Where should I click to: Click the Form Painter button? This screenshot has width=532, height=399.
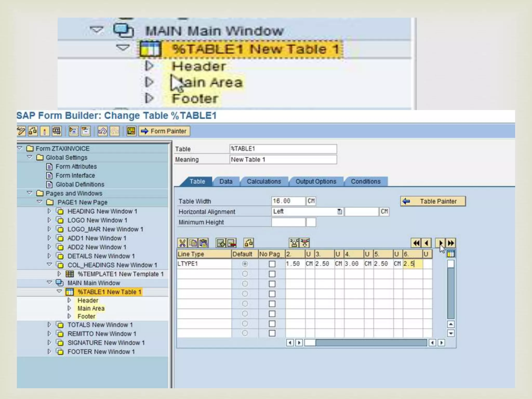164,131
